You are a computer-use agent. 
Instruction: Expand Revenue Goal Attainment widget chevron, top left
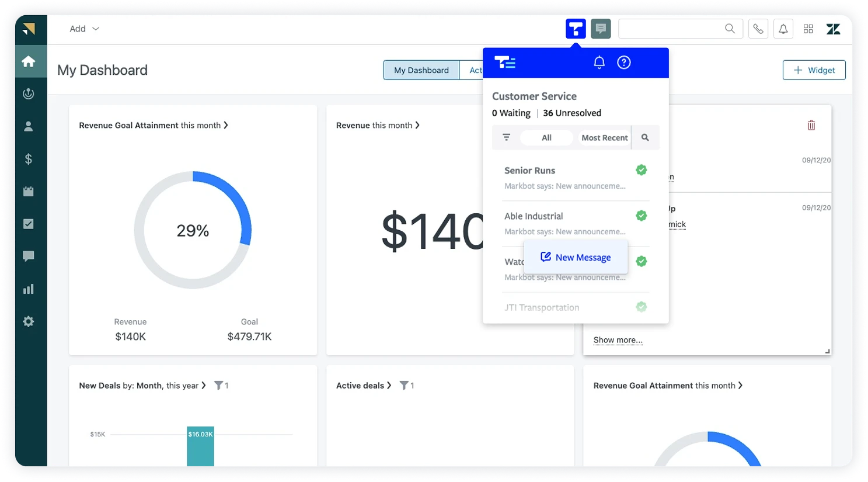226,125
